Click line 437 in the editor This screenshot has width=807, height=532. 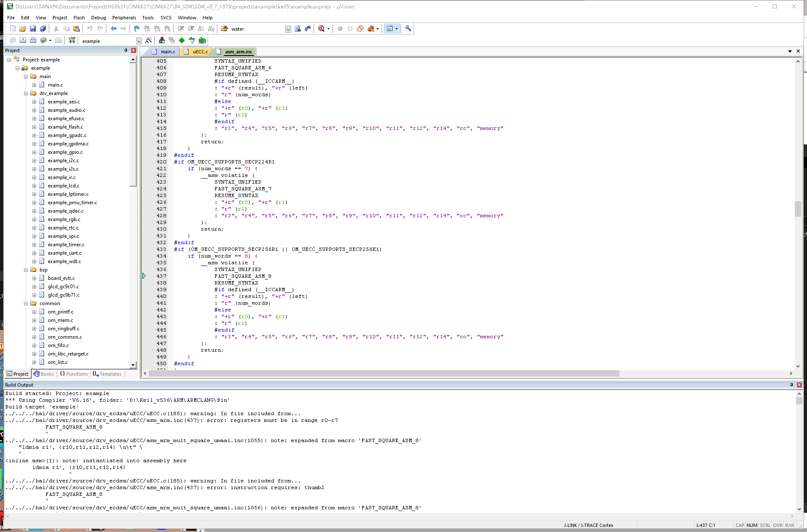click(x=243, y=276)
